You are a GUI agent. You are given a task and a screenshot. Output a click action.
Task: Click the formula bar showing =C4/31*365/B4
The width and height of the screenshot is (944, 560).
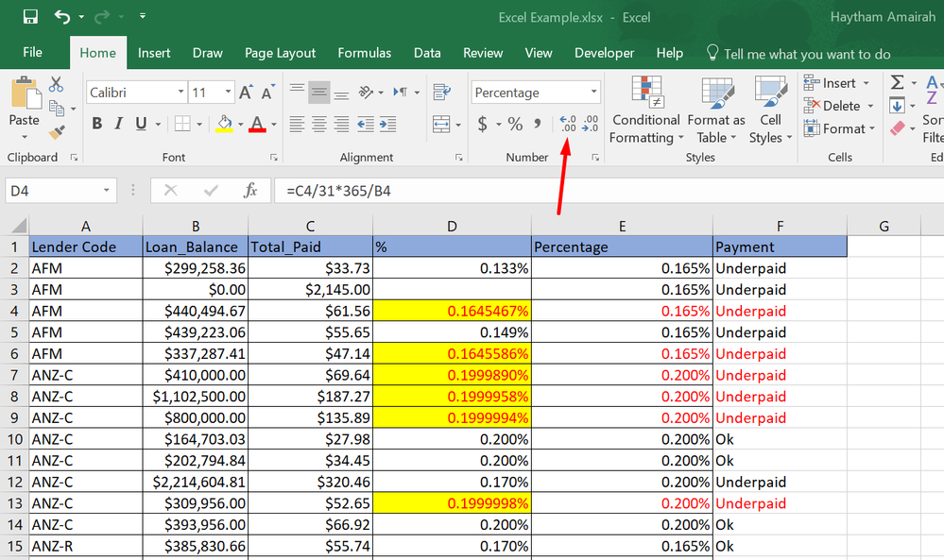608,191
